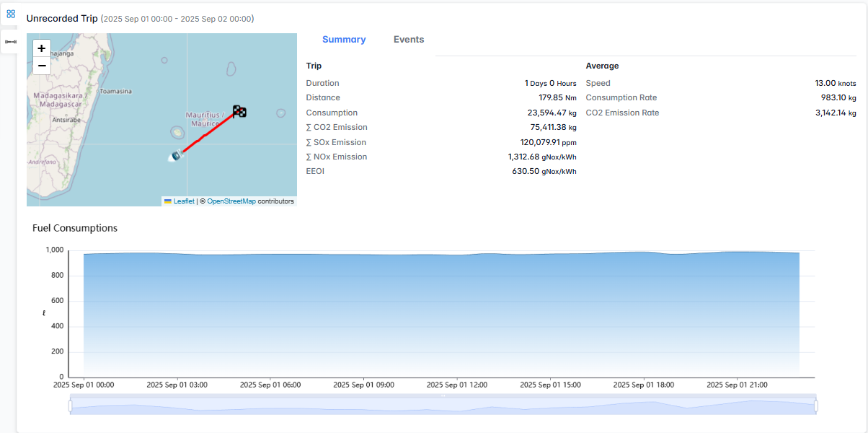This screenshot has width=868, height=433.
Task: Open the OpenStreetMap link
Action: coord(231,201)
